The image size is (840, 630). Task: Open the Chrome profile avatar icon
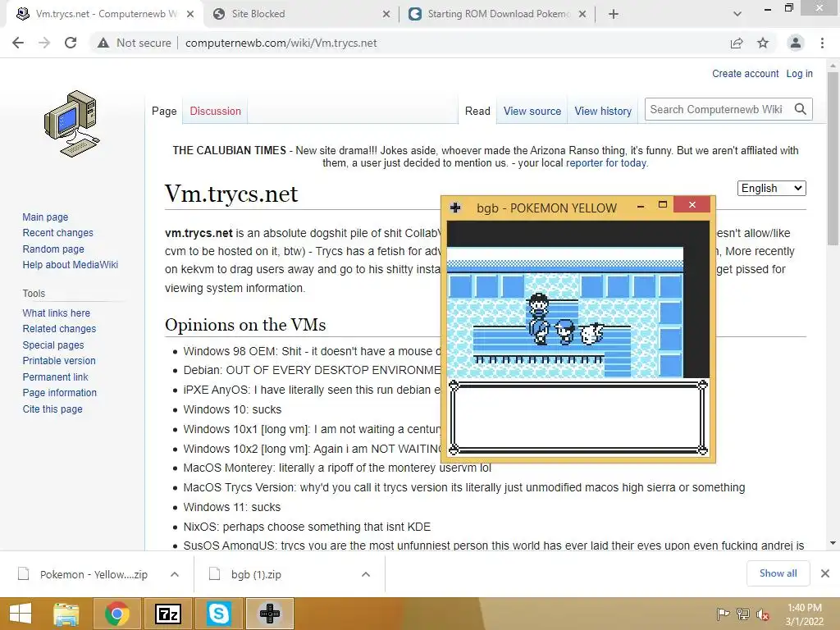coord(796,43)
